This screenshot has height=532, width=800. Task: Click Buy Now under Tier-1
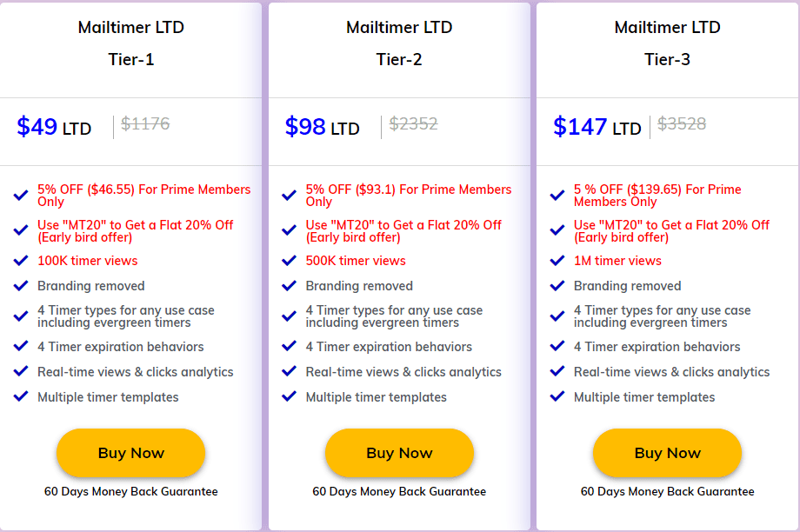pyautogui.click(x=130, y=453)
